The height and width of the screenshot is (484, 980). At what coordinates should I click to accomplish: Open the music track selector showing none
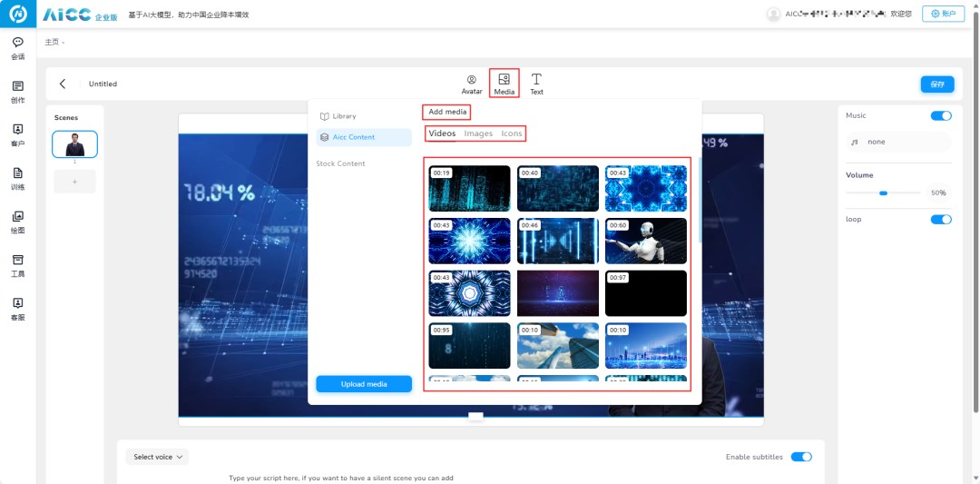click(897, 143)
